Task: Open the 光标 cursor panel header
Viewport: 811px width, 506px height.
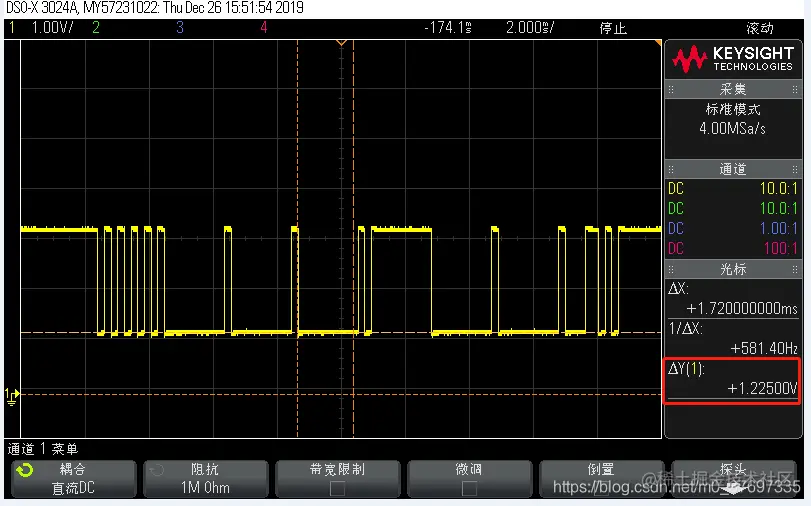Action: 733,269
